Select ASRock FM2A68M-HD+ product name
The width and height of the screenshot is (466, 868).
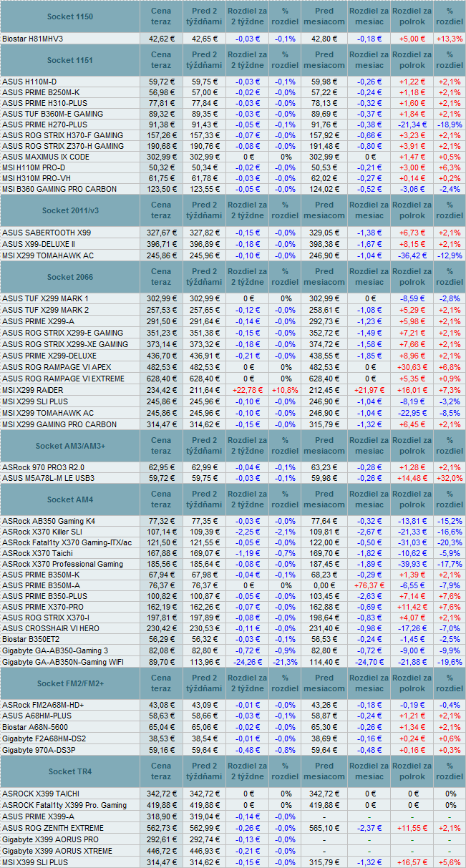coord(42,706)
